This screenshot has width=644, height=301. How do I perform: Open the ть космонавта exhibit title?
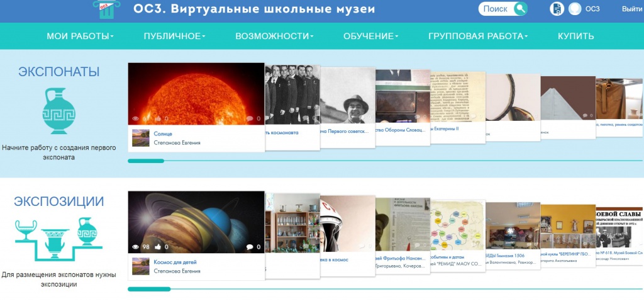click(282, 133)
